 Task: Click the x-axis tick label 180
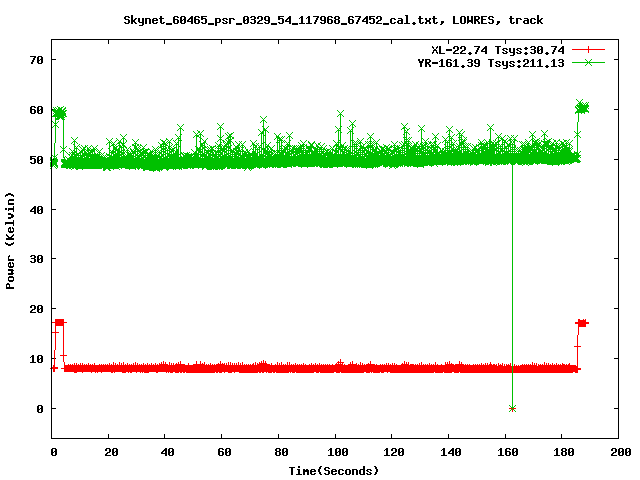(564, 452)
